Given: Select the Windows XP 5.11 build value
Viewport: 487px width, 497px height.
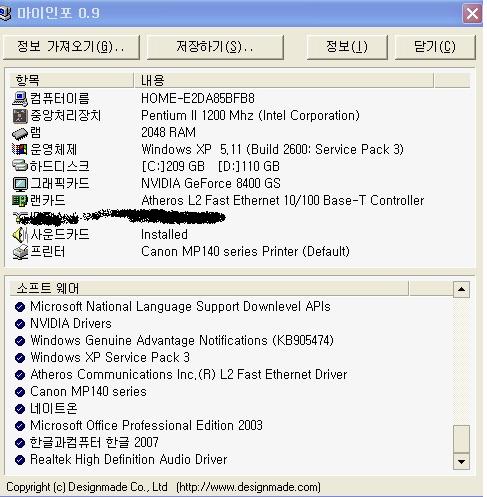Looking at the screenshot, I should pyautogui.click(x=272, y=150).
